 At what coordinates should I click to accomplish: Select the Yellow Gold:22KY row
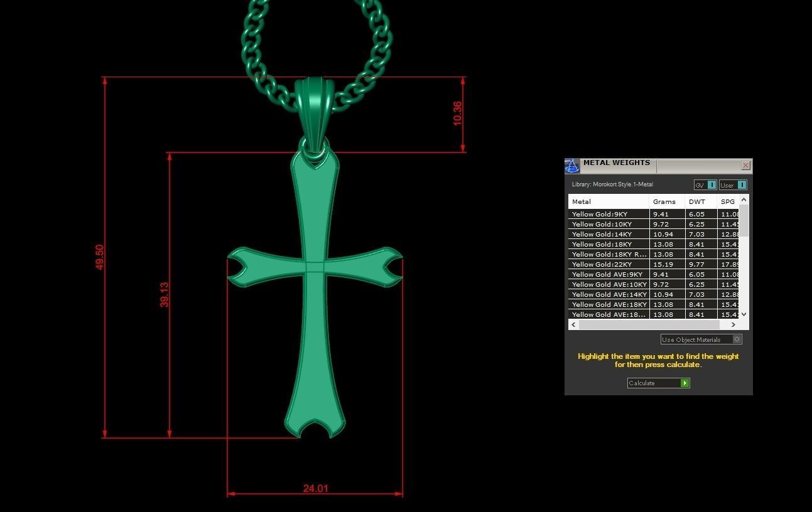point(653,264)
